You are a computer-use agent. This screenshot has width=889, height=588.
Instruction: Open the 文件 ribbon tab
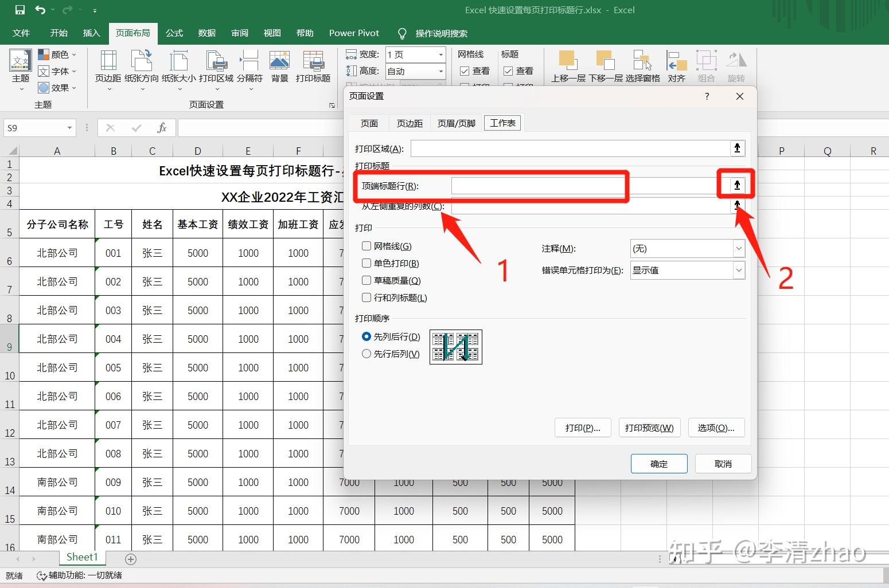coord(21,33)
